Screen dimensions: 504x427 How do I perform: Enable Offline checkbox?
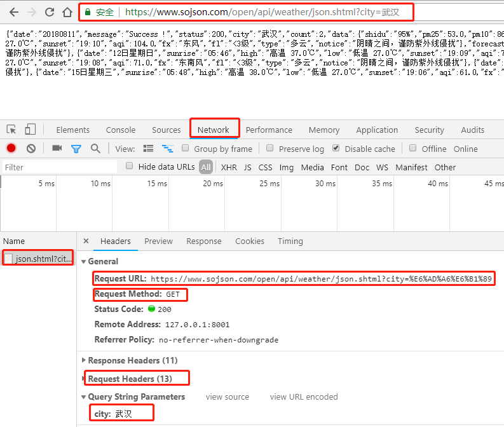413,148
